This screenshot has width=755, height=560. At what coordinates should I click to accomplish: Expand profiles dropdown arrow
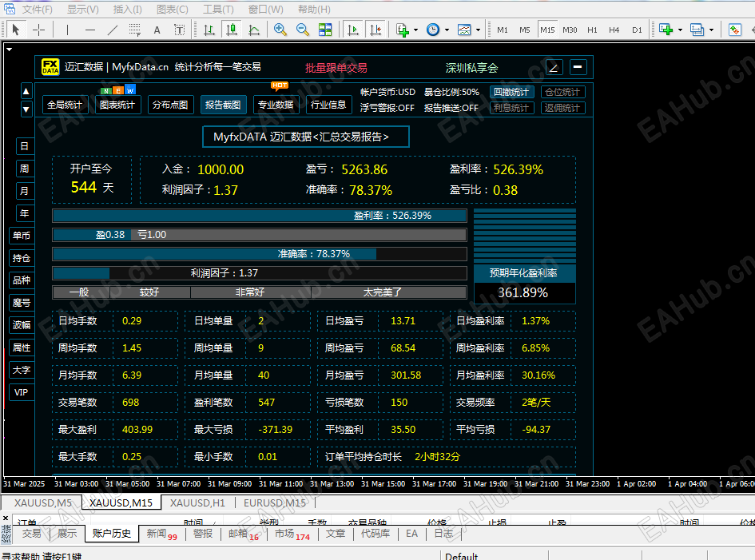click(x=711, y=30)
